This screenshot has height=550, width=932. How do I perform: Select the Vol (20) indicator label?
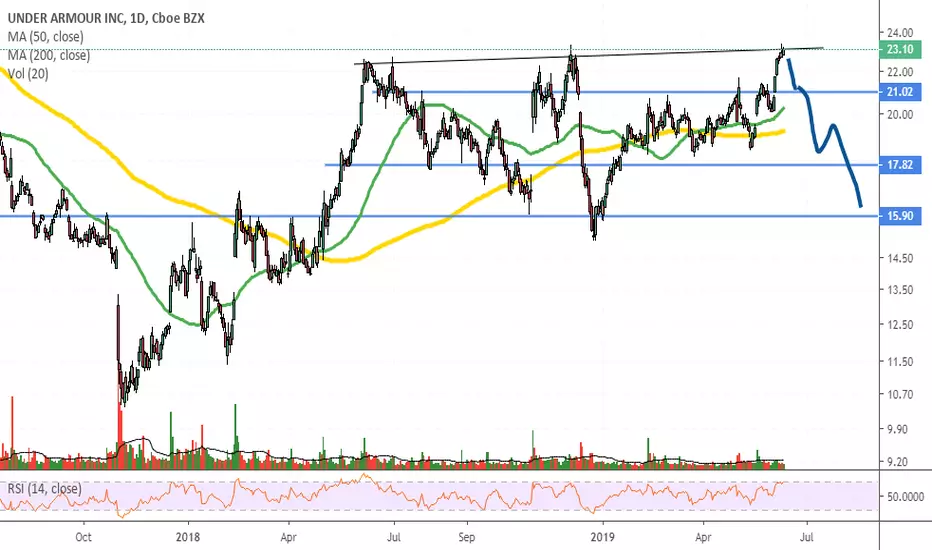tap(28, 74)
